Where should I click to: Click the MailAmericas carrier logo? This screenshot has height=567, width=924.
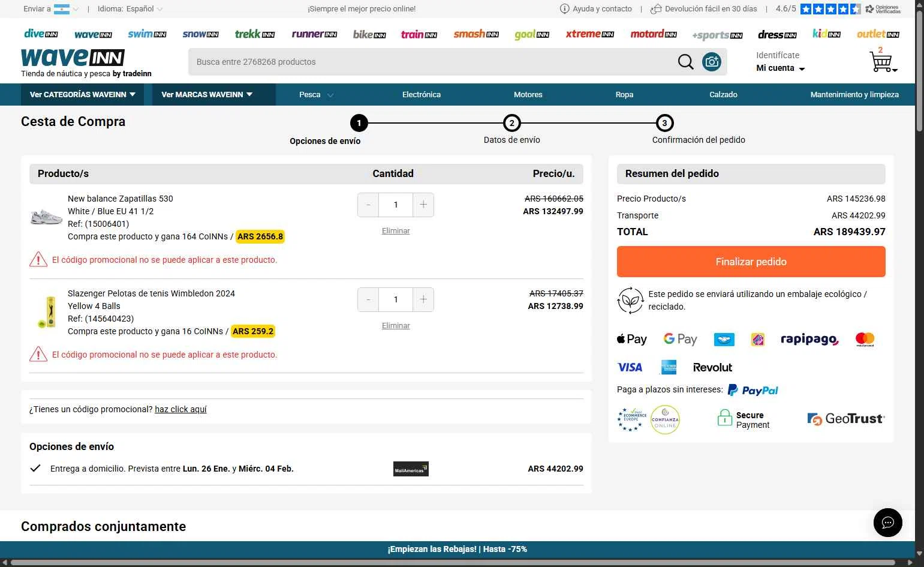click(x=411, y=469)
